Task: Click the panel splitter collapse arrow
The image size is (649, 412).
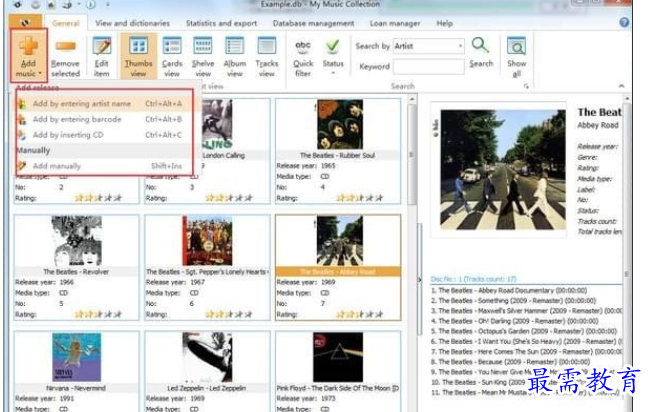Action: 419,280
